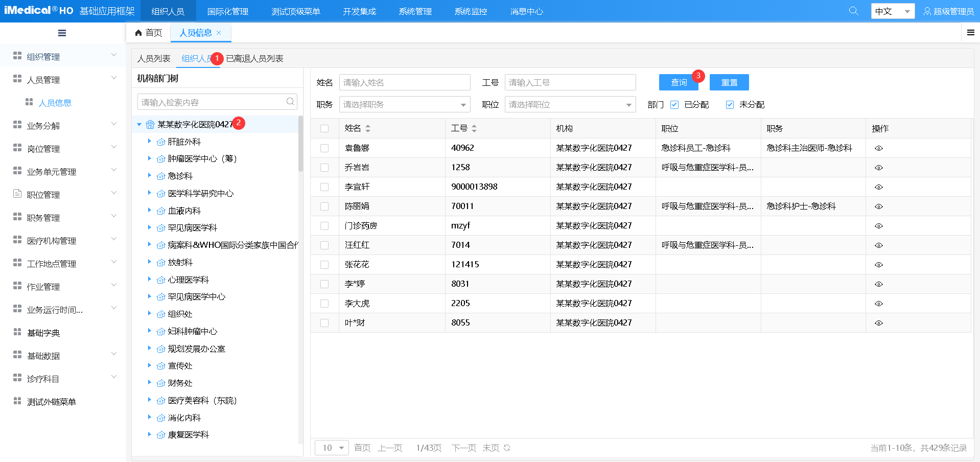Sort the table by 姓名 column

point(367,128)
